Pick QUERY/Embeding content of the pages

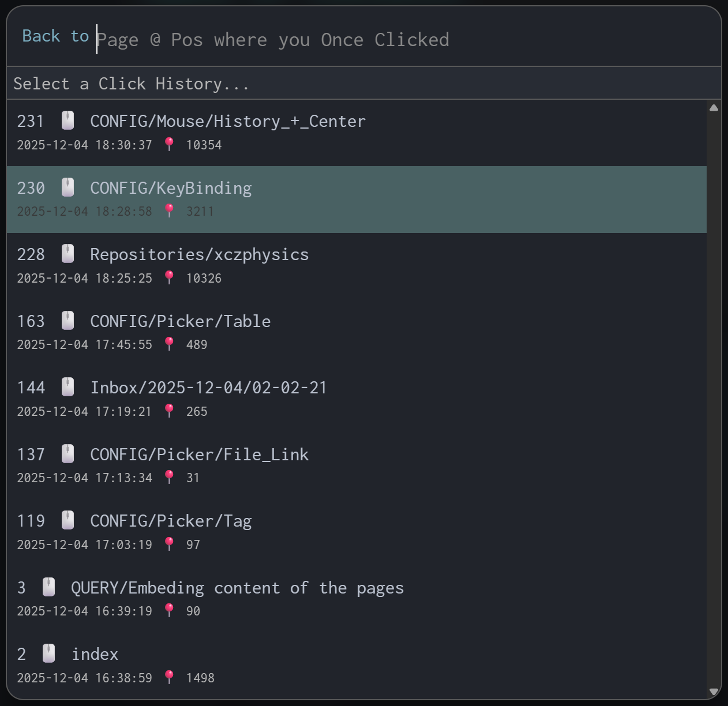[237, 588]
